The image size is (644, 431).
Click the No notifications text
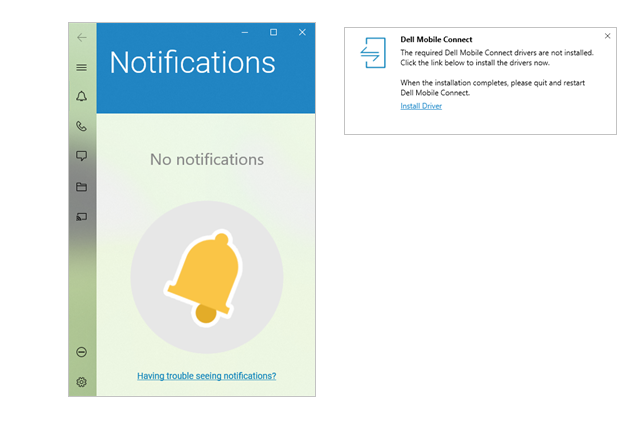pos(207,159)
